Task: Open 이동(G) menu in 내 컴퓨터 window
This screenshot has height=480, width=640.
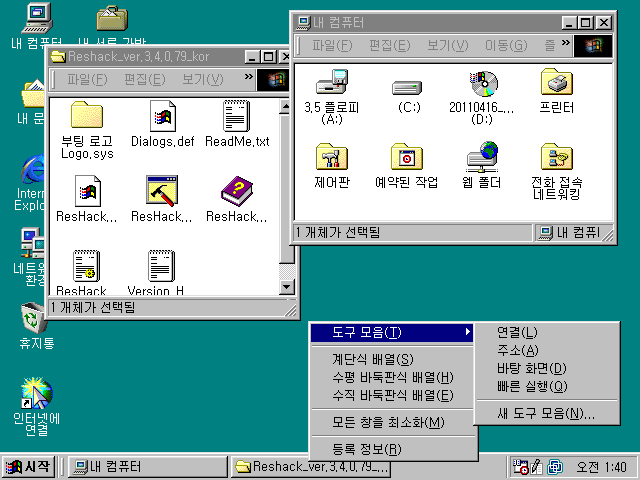Action: (506, 45)
